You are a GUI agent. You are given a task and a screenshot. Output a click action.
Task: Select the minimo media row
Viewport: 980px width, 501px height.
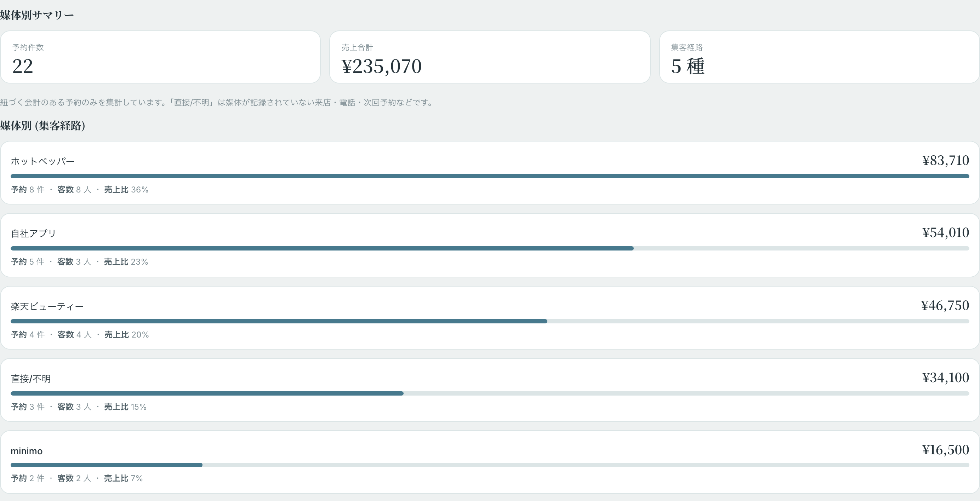(490, 462)
